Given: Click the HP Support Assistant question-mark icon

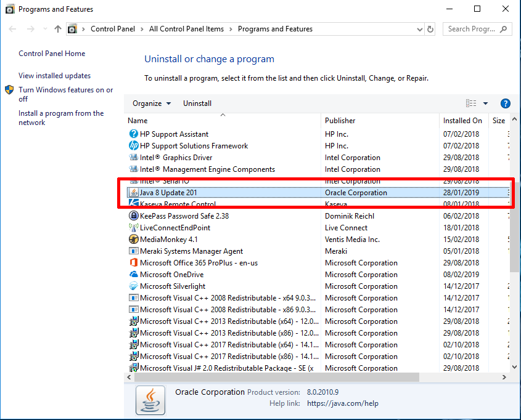Looking at the screenshot, I should (133, 134).
